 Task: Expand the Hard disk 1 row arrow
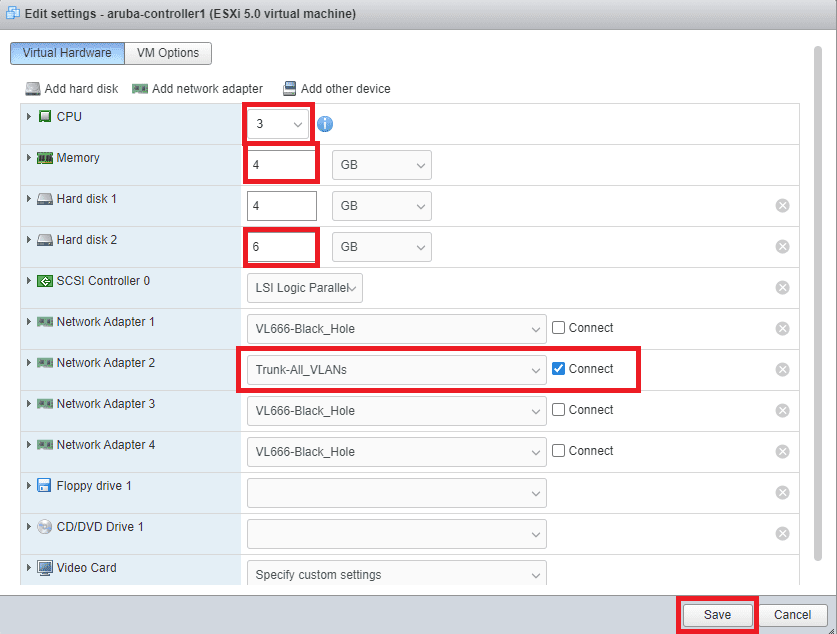[x=29, y=199]
